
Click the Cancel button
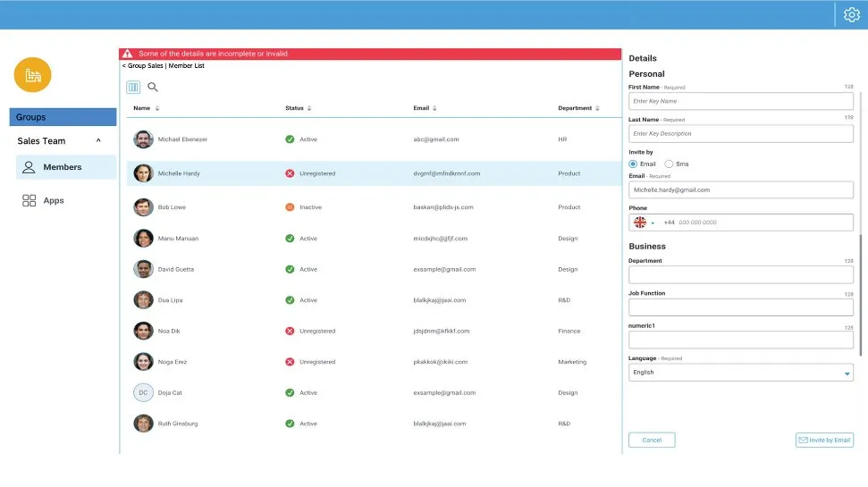pos(652,440)
